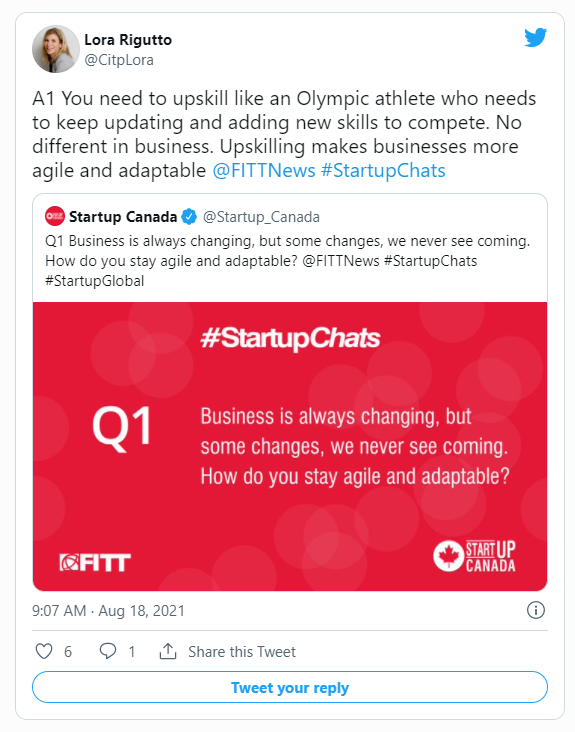Click the share upload arrow icon
575x732 pixels.
[168, 651]
